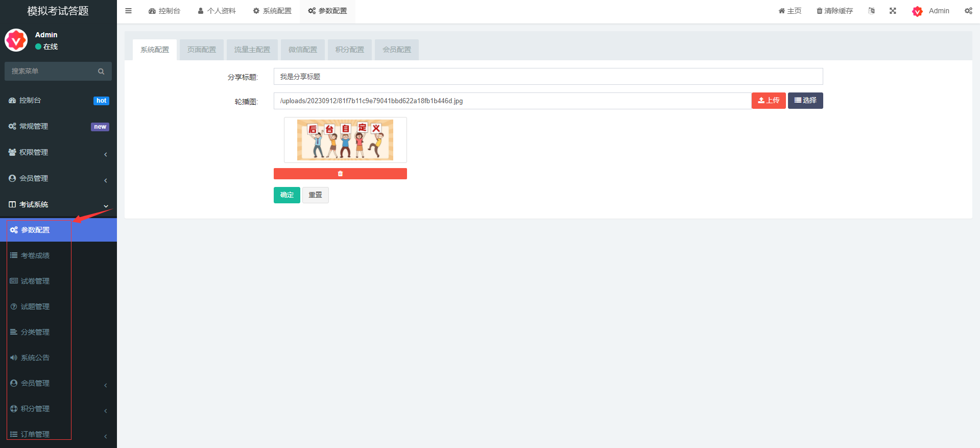Screen dimensions: 980x448
Task: Click the search magnifier icon in sidebar
Action: [x=101, y=72]
